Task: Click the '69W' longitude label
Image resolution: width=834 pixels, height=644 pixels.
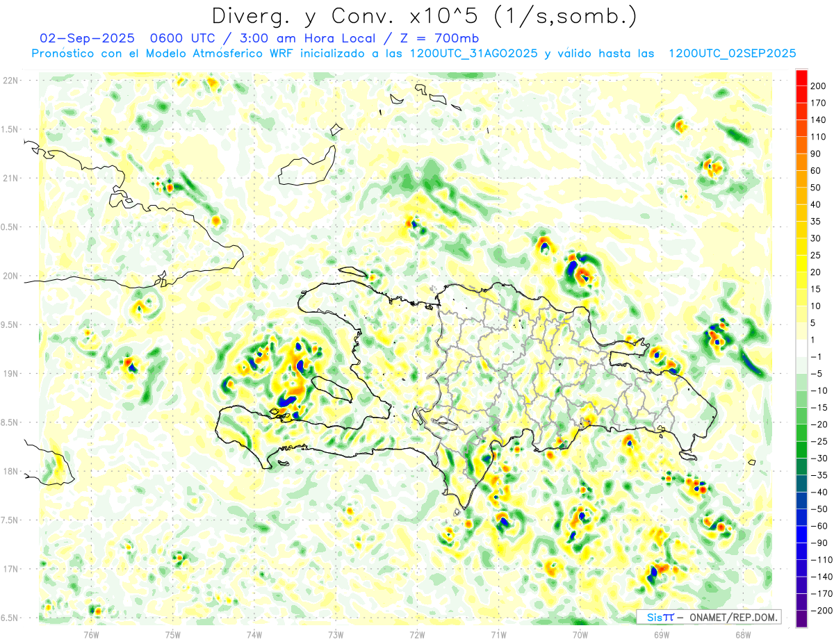Action: pyautogui.click(x=662, y=634)
